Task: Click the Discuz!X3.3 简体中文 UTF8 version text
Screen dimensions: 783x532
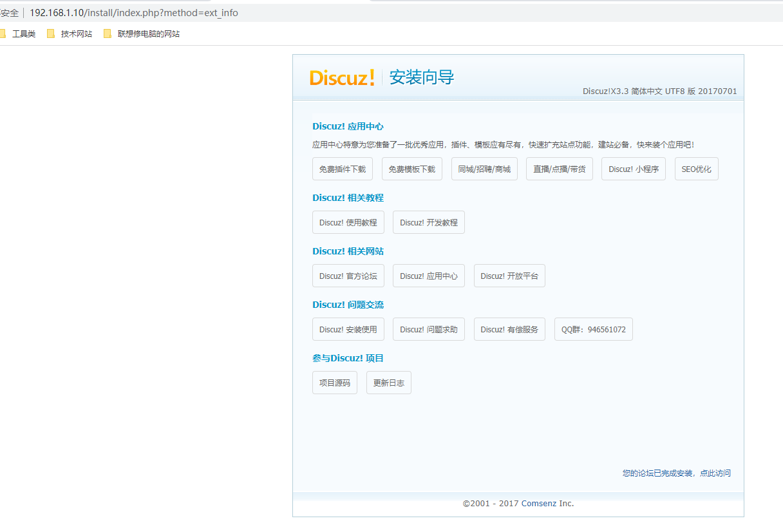Action: pos(660,91)
